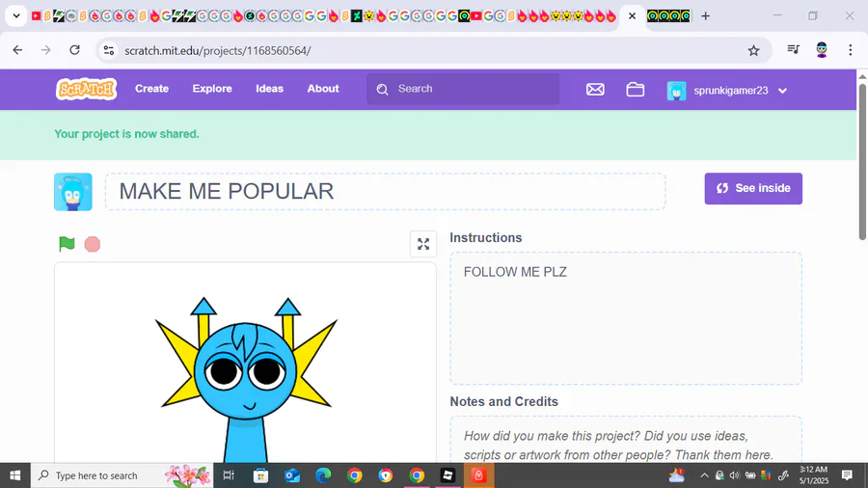
Task: Go back to the previous page
Action: (17, 50)
